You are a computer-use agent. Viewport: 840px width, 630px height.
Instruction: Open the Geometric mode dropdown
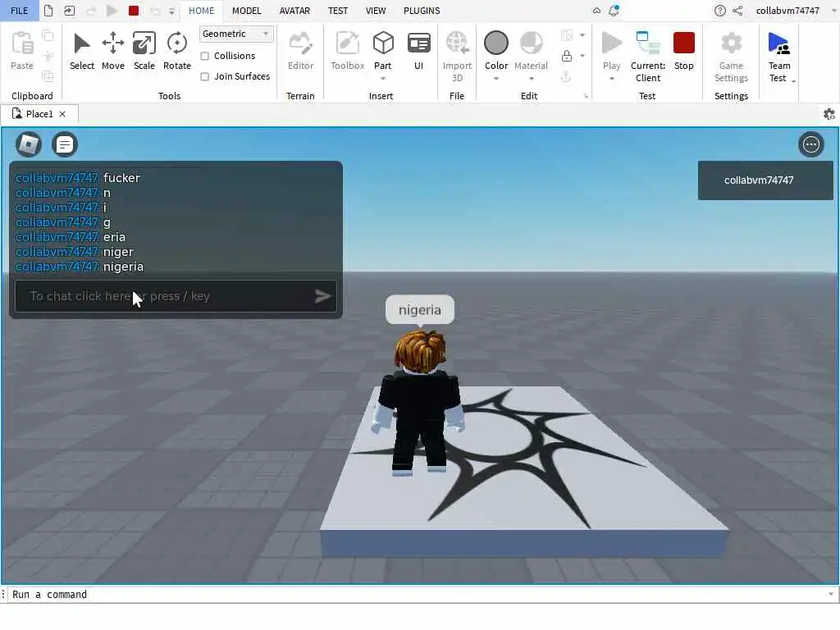236,34
